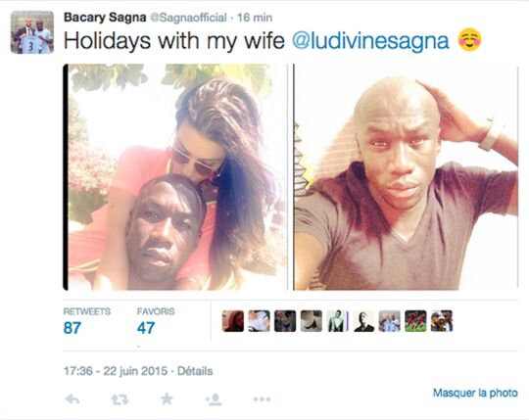Favorite the tweet with the star icon
529x420 pixels.
coord(167,399)
